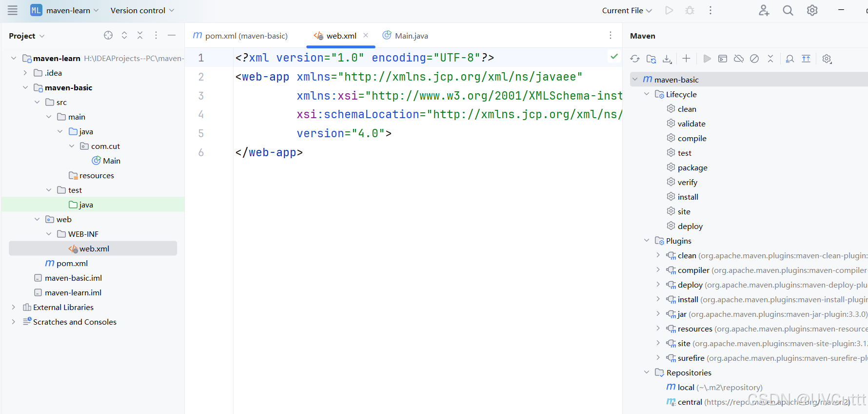Run the selected Maven build

[707, 59]
